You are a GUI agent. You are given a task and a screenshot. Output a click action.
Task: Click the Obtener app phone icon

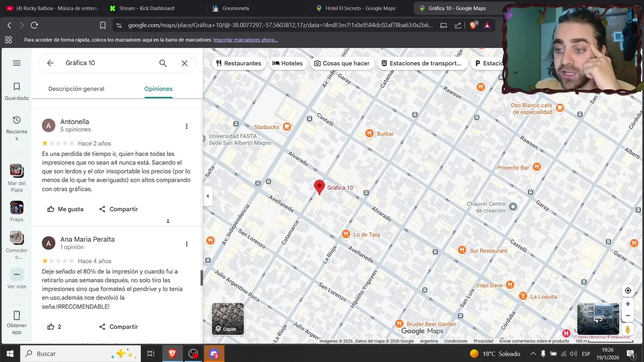(17, 316)
